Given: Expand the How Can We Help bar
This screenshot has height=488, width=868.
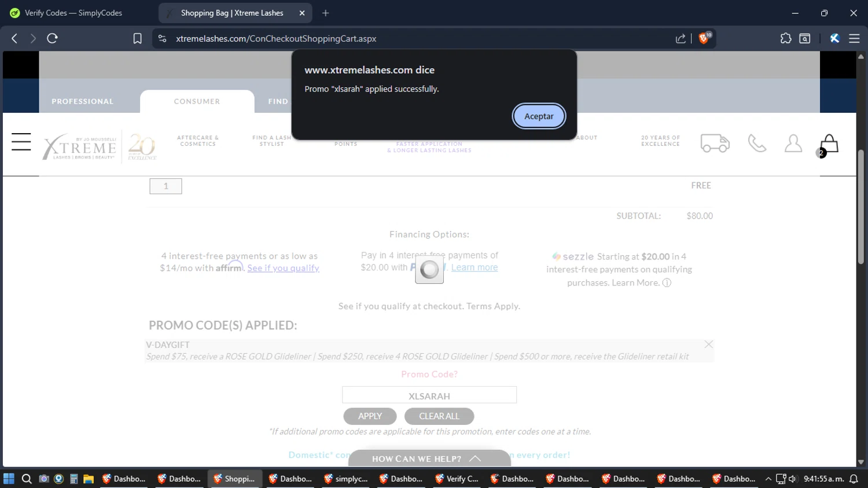Looking at the screenshot, I should (x=429, y=458).
